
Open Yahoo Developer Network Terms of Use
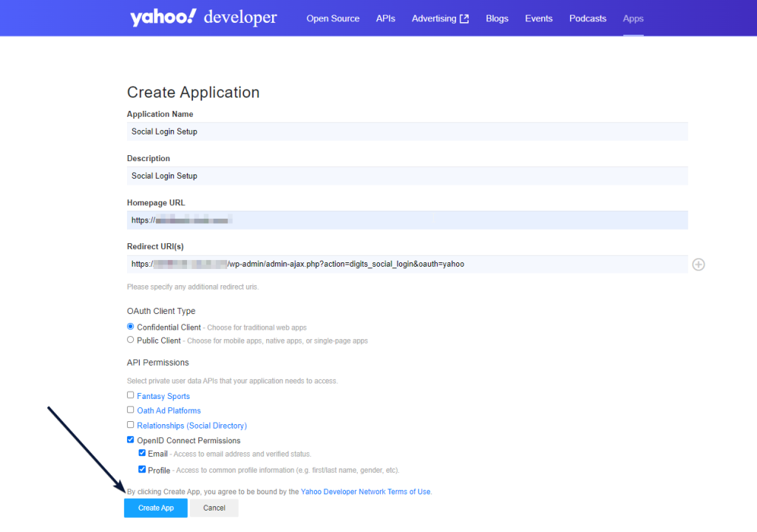coord(365,491)
